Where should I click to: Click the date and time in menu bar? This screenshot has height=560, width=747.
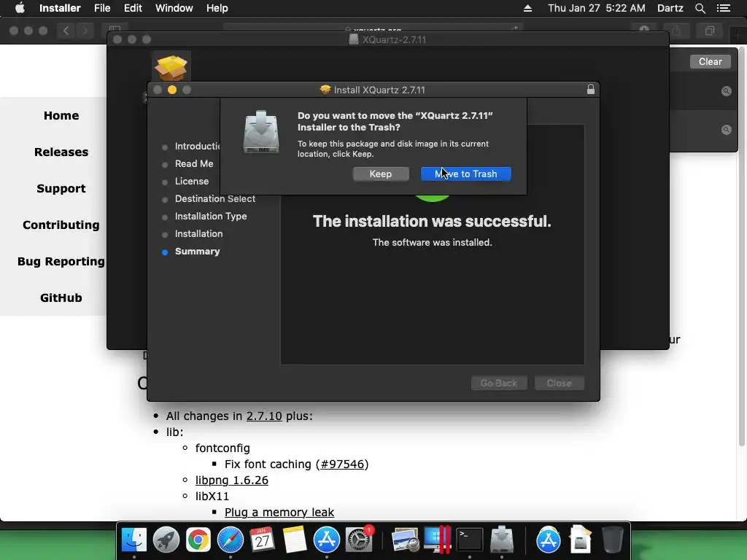coord(597,8)
